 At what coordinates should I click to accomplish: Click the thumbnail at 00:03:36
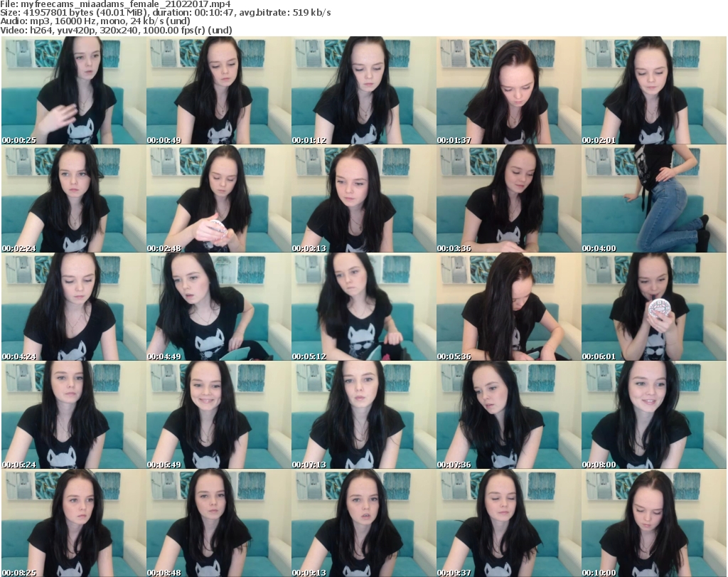pos(508,198)
